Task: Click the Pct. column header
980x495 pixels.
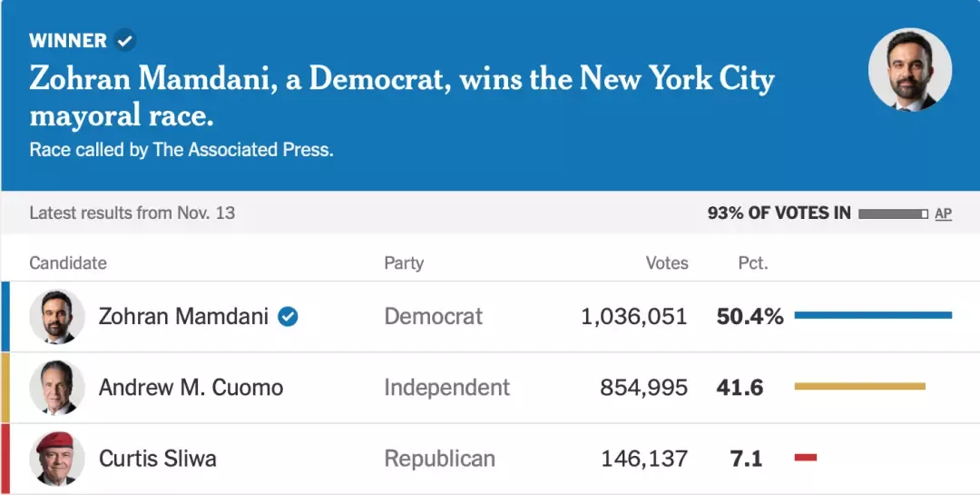Action: click(753, 263)
